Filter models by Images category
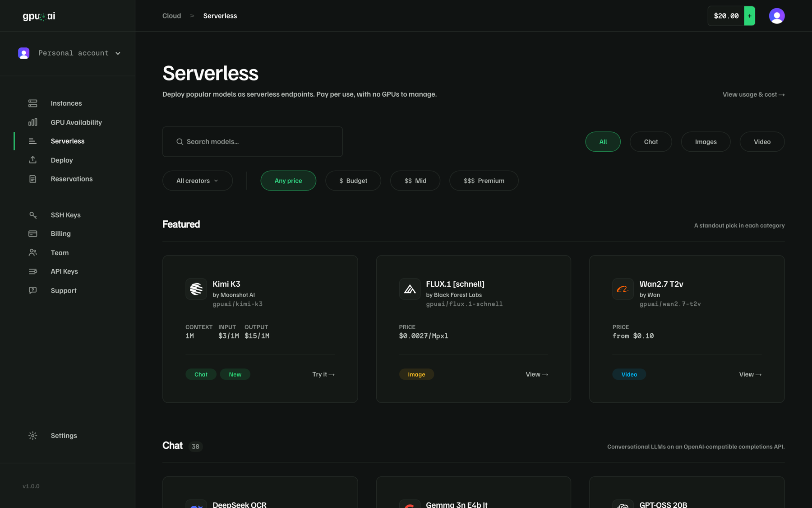The width and height of the screenshot is (812, 508). (706, 142)
